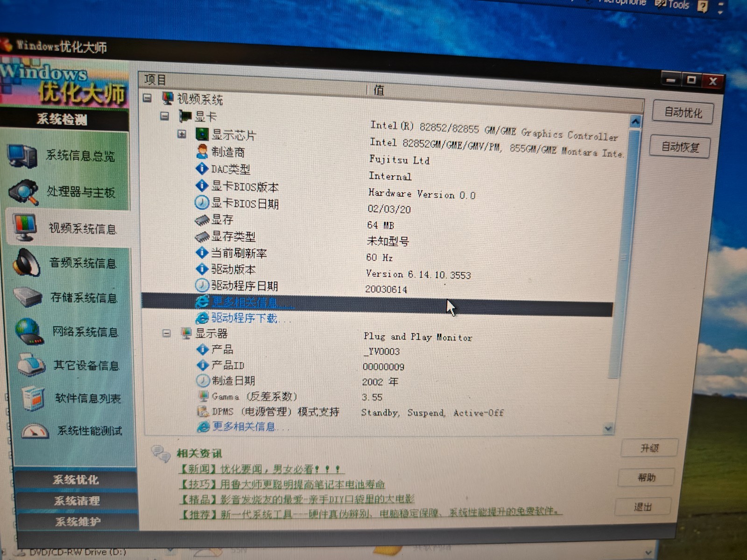This screenshot has width=747, height=560.
Task: Switch to 系统检测 section tab
Action: coord(63,119)
